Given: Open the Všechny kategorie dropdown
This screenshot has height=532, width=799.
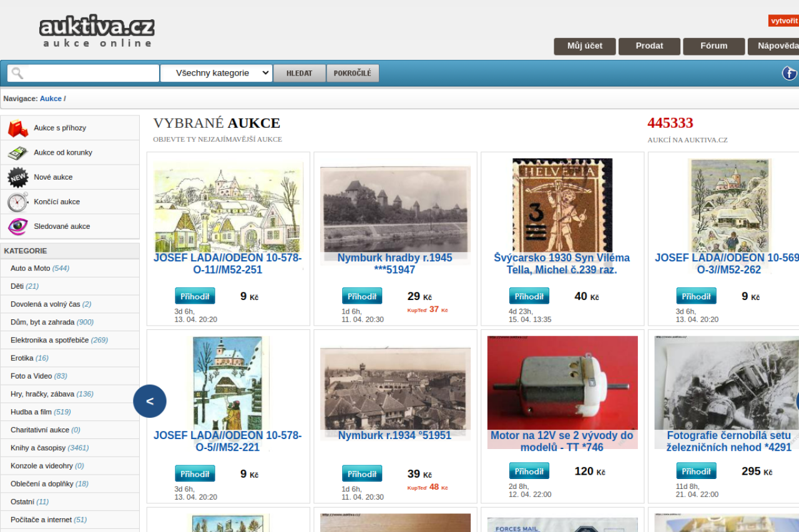Looking at the screenshot, I should [216, 73].
